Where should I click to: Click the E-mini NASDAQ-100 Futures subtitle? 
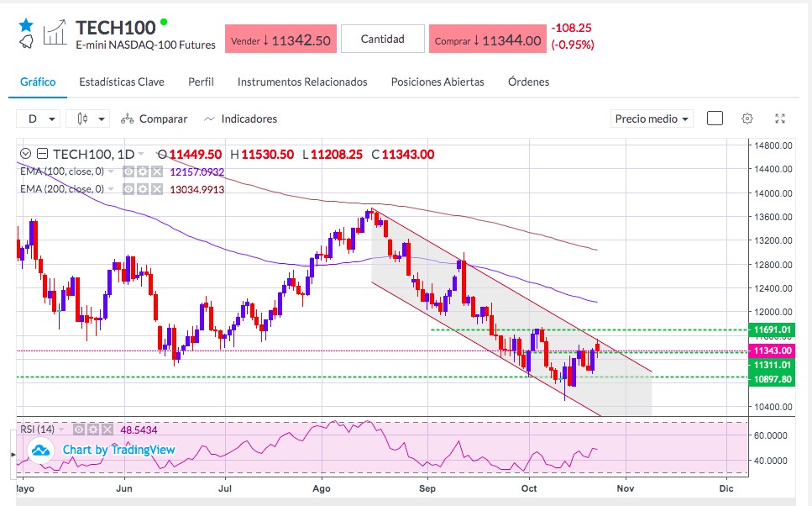point(145,45)
